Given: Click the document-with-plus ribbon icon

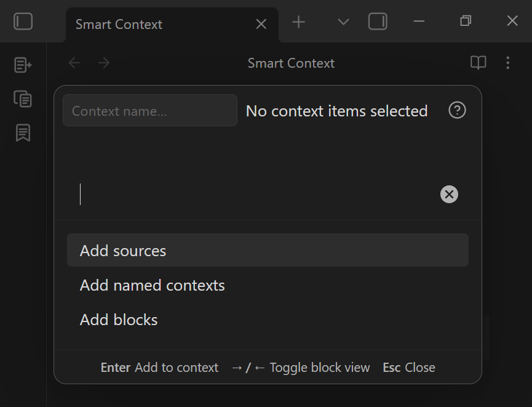Looking at the screenshot, I should tap(23, 65).
